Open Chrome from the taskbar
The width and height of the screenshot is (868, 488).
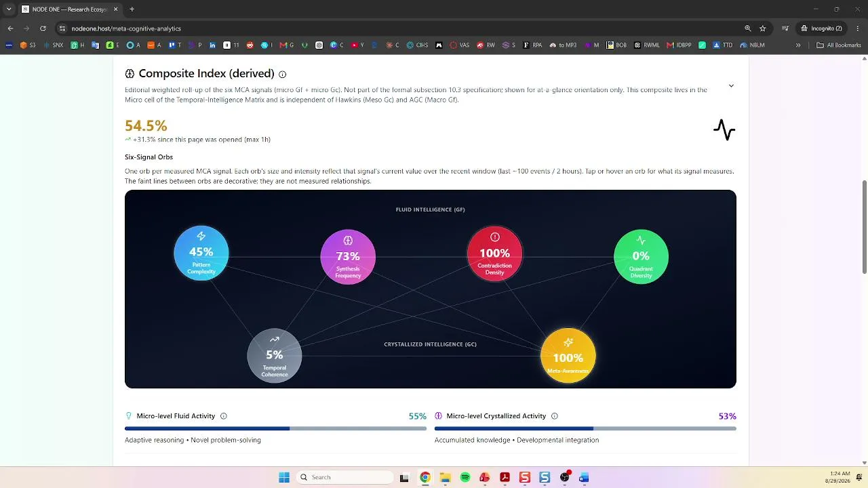(x=425, y=477)
